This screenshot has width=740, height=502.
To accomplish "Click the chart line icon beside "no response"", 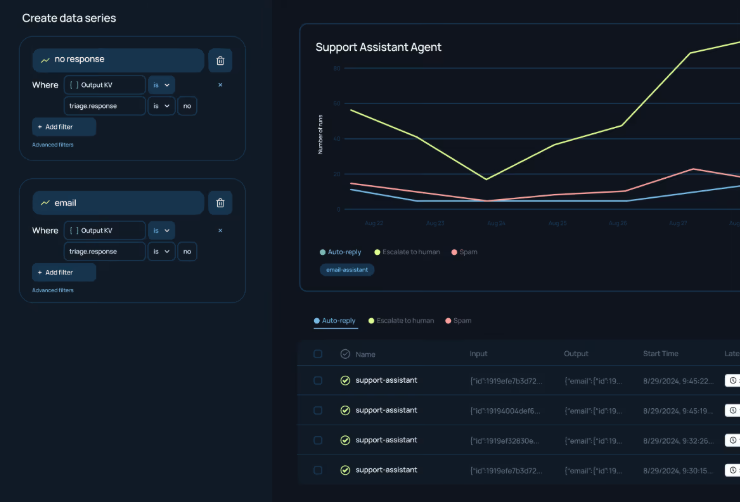I will pos(45,60).
